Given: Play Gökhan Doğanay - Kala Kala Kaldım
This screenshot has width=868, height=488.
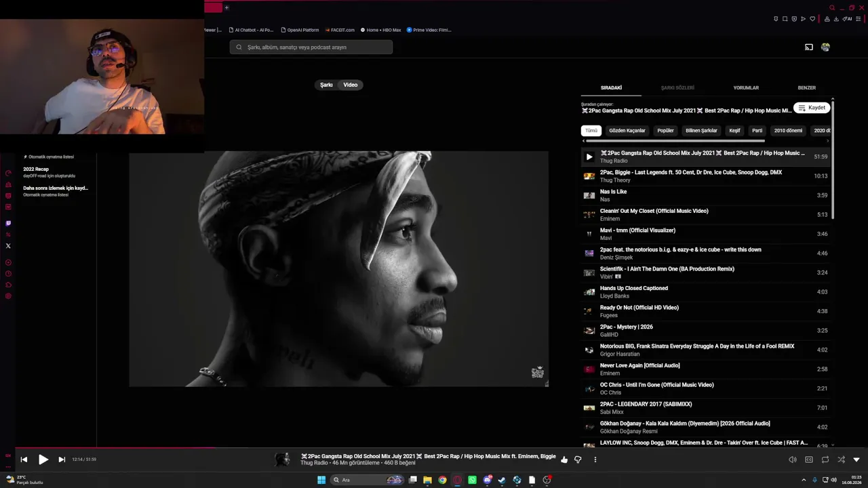Looking at the screenshot, I should pos(705,427).
